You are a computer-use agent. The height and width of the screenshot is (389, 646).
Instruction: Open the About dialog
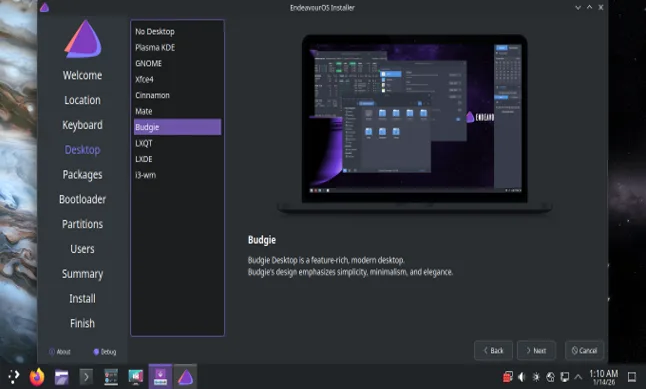[x=60, y=352]
